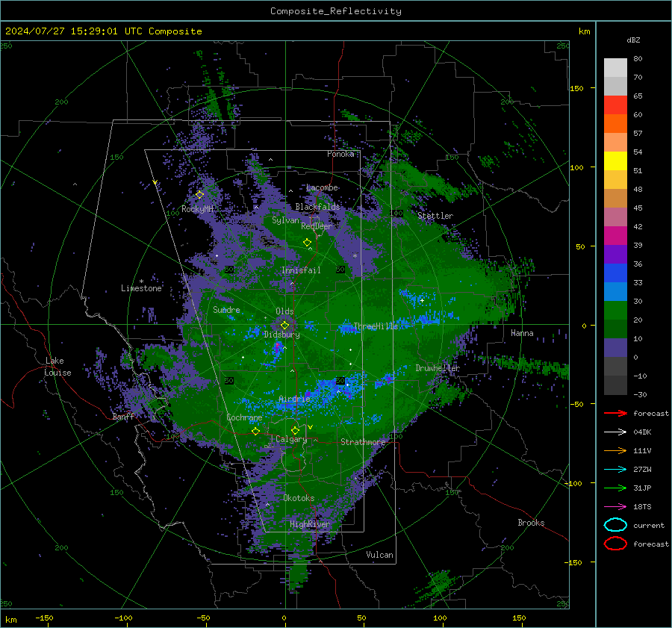Click the ThreeHills city label

376,326
